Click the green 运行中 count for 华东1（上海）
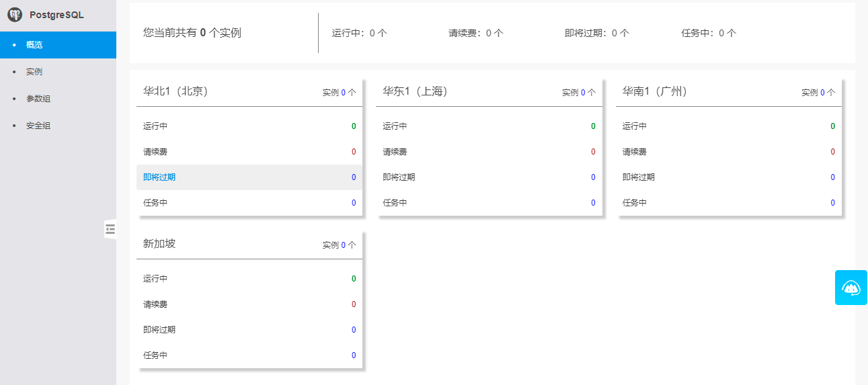The image size is (868, 385). [x=593, y=126]
